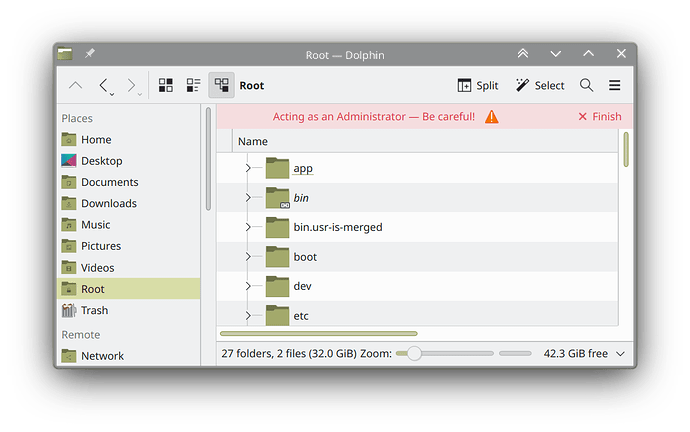Navigate back with the left arrow

tap(104, 85)
